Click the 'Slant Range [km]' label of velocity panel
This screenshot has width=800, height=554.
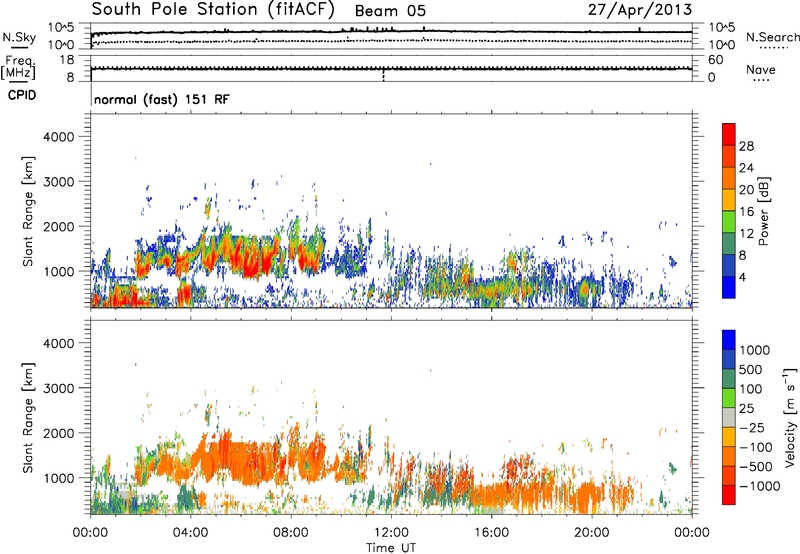pos(28,418)
